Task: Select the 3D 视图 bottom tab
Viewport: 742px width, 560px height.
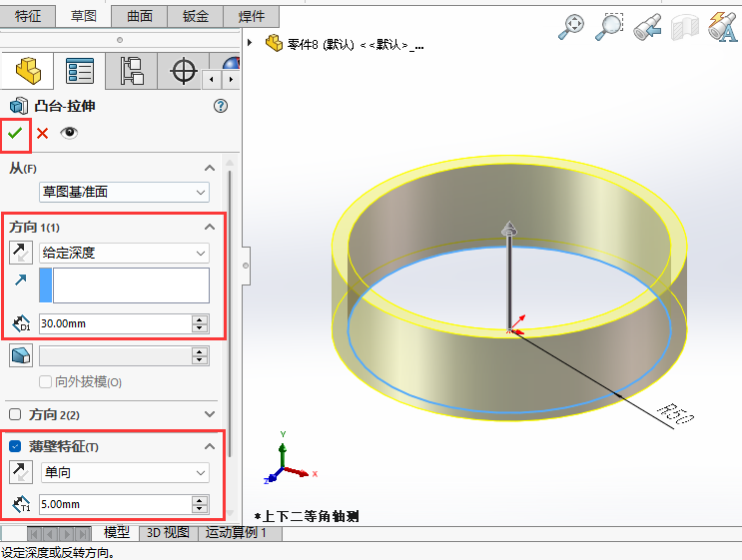Action: tap(168, 533)
